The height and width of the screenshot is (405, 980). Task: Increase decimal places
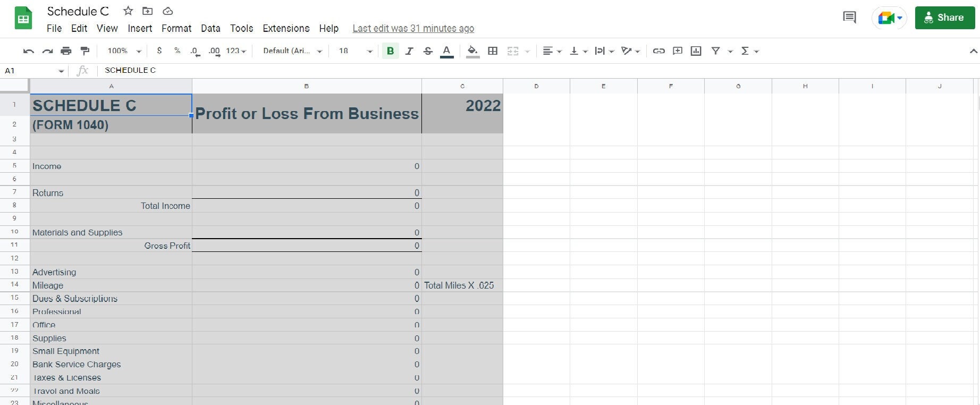tap(214, 51)
